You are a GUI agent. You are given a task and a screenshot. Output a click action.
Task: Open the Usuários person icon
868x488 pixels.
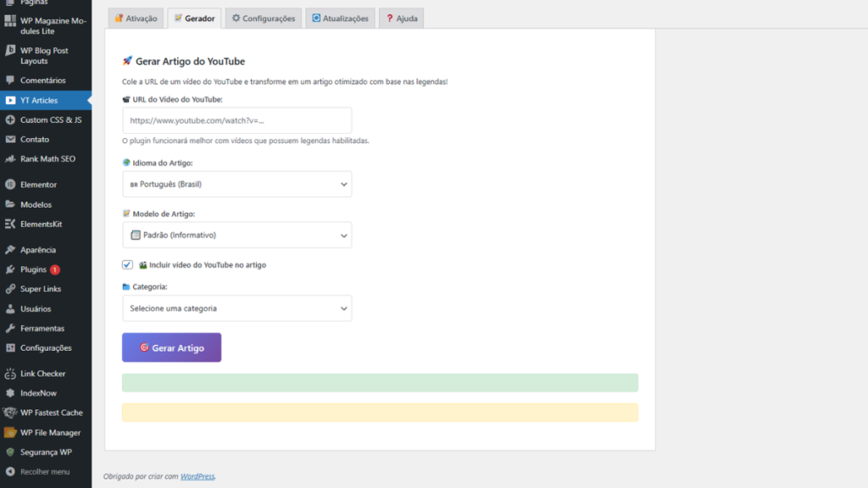[x=10, y=308]
